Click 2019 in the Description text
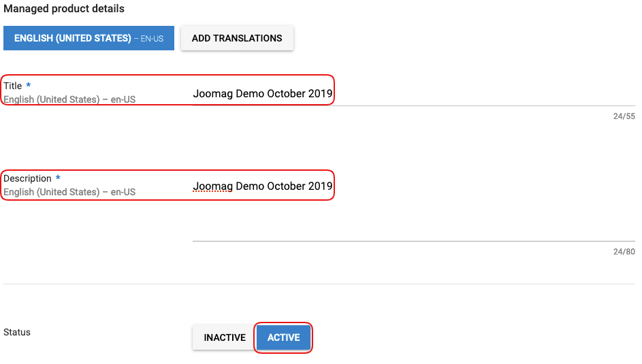The height and width of the screenshot is (364, 642). (x=320, y=186)
